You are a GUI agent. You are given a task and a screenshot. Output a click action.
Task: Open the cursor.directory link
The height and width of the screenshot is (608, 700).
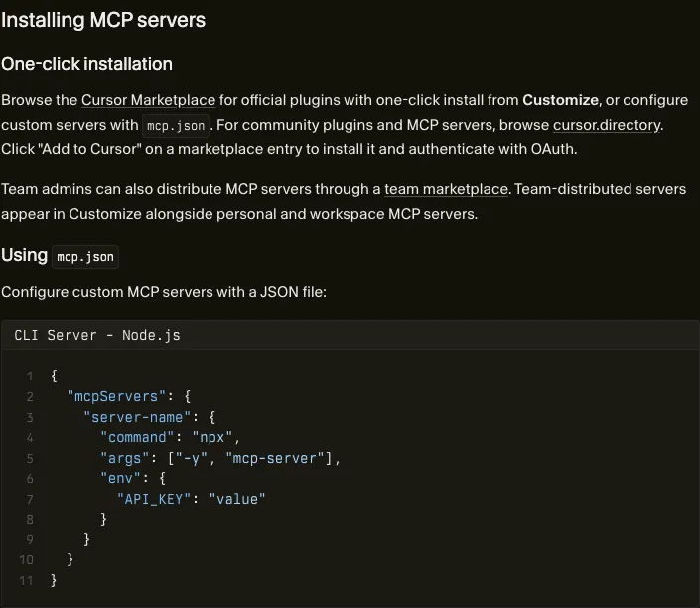click(x=607, y=125)
